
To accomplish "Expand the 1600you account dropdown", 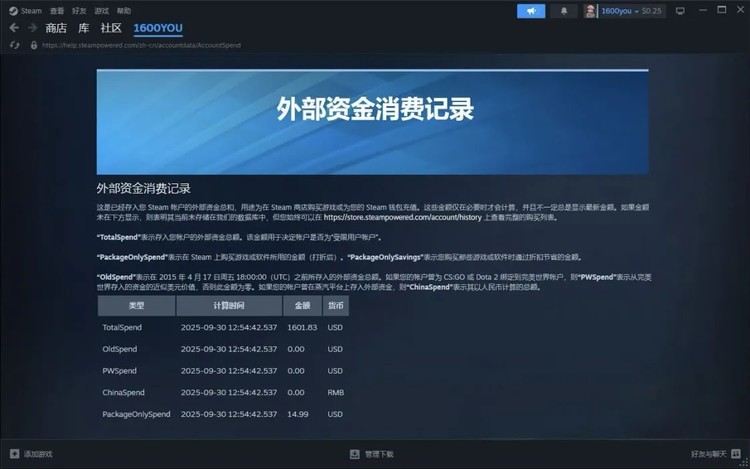I will pyautogui.click(x=619, y=11).
